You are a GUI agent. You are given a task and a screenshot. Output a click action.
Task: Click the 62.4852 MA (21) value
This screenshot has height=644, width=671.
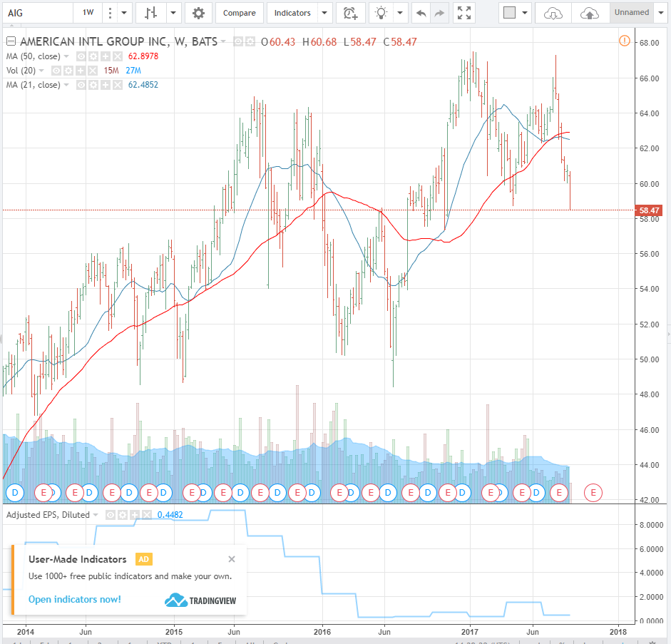click(x=143, y=85)
